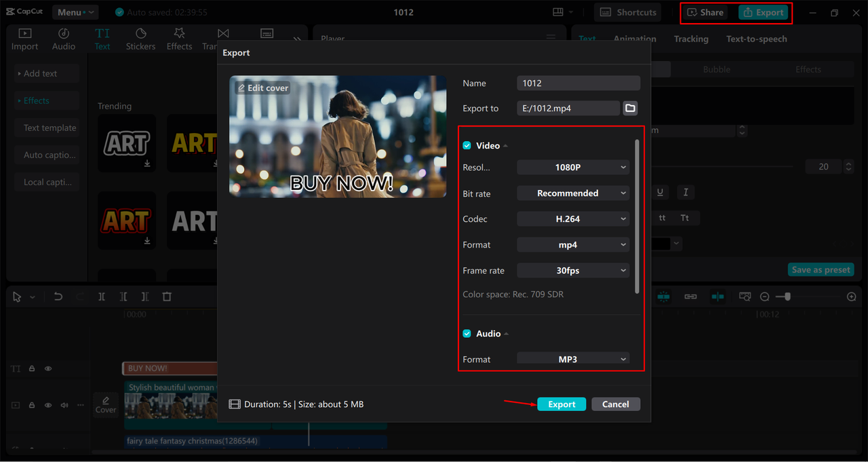The image size is (868, 462).
Task: Hide the main video track with eye icon
Action: 48,405
